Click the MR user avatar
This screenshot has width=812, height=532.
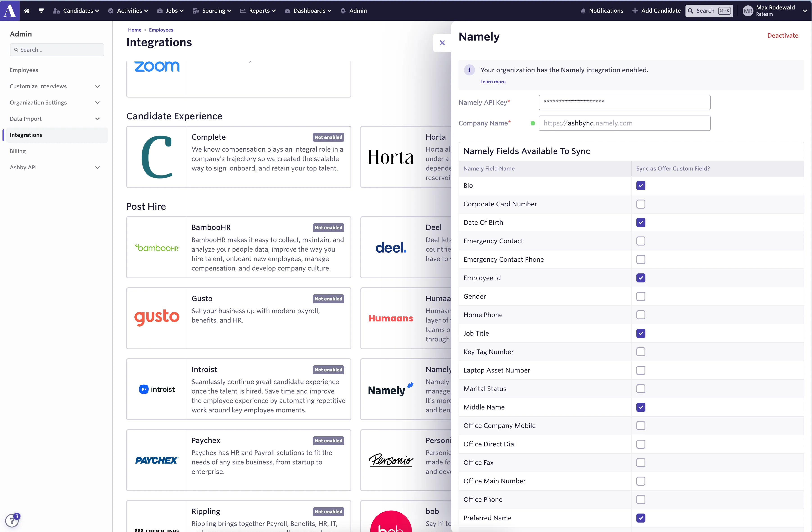[748, 11]
